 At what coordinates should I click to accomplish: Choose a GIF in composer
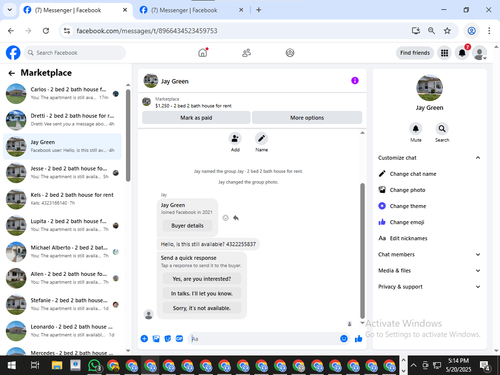point(179,339)
